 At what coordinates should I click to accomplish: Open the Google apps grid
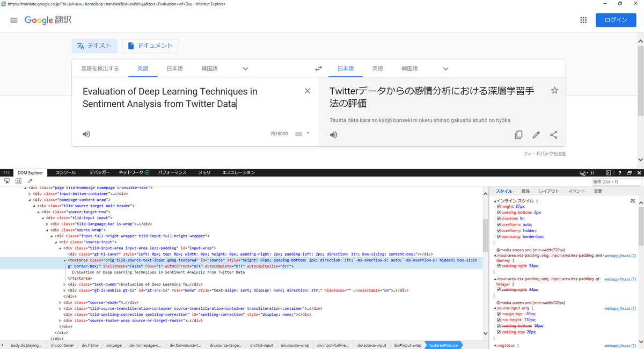(x=583, y=20)
